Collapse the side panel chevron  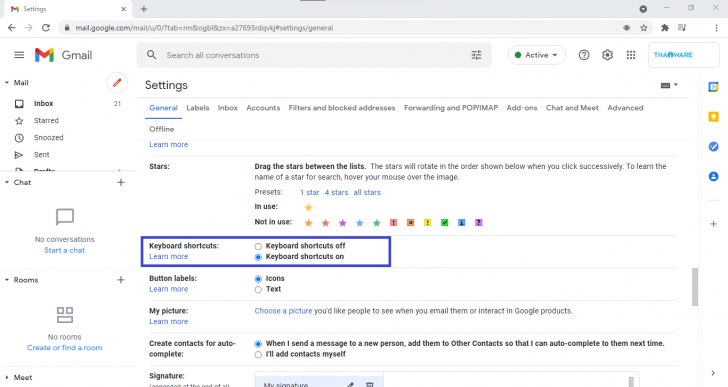(x=713, y=373)
